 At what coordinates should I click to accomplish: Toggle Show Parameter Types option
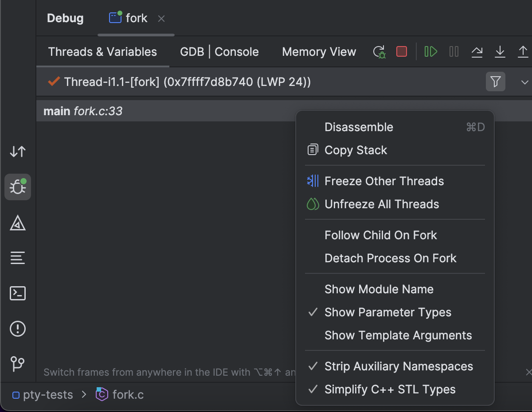pos(387,312)
